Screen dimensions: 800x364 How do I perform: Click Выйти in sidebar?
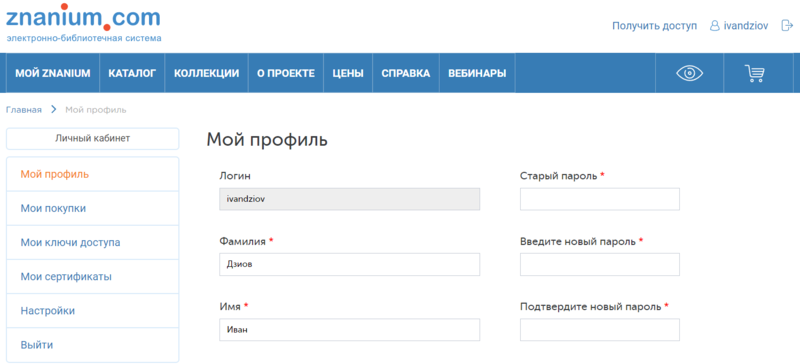click(92, 345)
